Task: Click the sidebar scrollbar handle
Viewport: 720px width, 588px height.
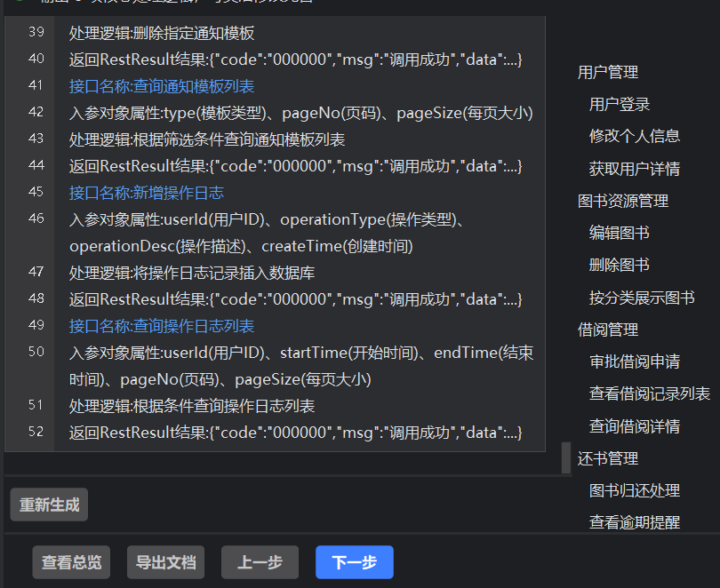Action: (566, 457)
